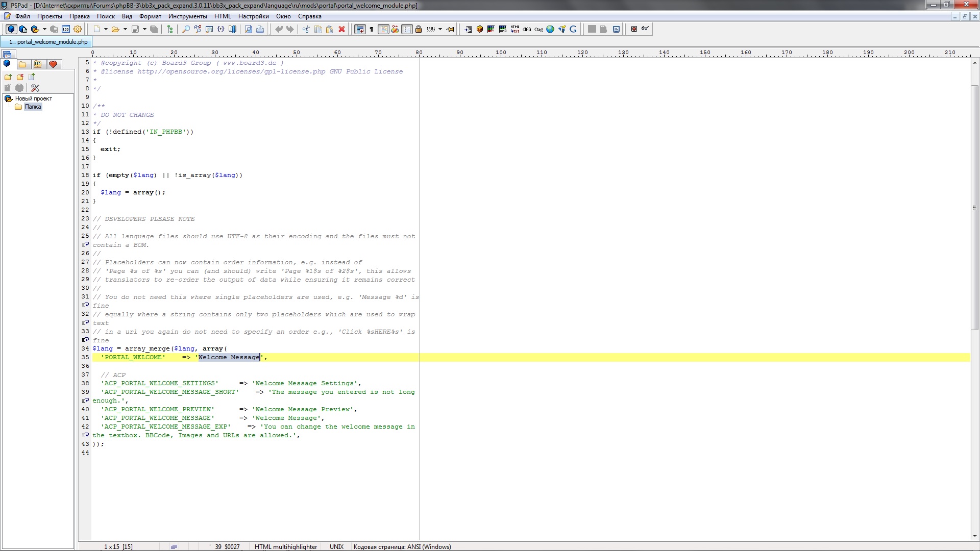Click the Paste clipboard icon
This screenshot has height=551, width=980.
329,29
